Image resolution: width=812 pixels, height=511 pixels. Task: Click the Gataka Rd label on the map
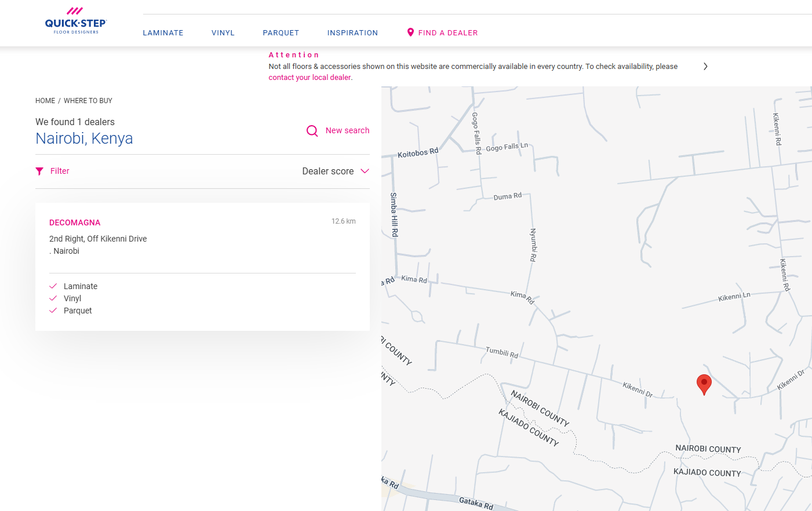tap(476, 503)
